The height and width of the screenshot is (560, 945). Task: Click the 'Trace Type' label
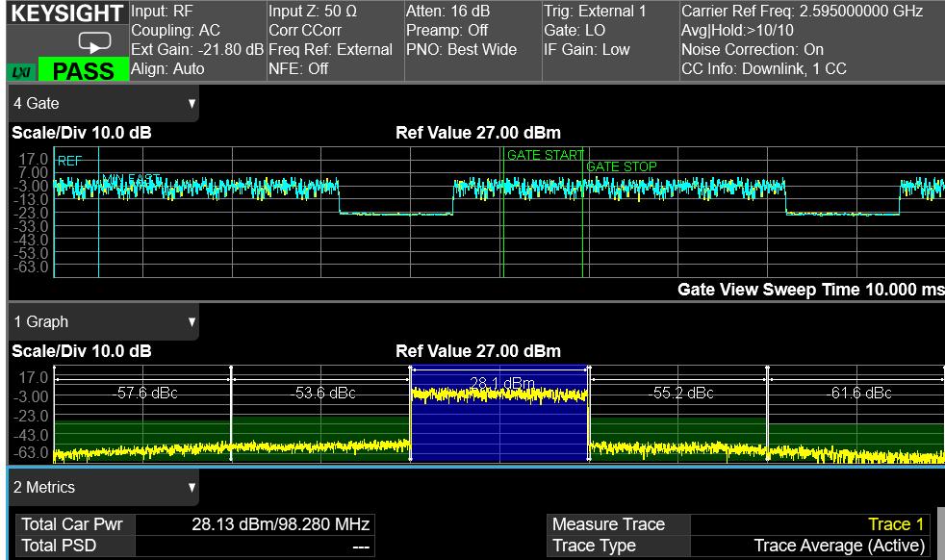click(x=595, y=547)
